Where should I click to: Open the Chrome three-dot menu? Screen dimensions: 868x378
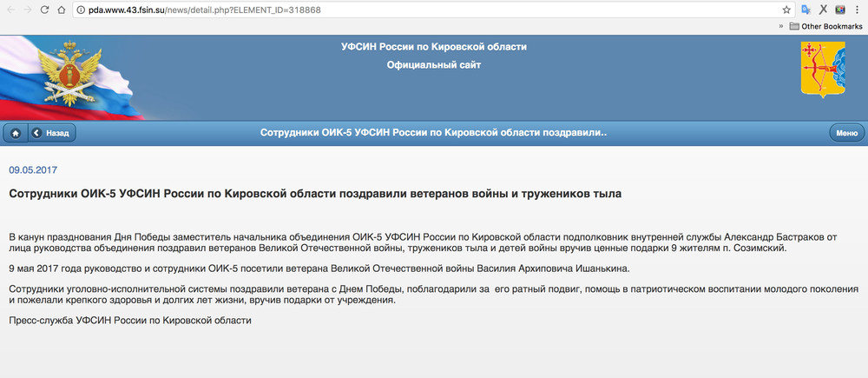tap(858, 10)
